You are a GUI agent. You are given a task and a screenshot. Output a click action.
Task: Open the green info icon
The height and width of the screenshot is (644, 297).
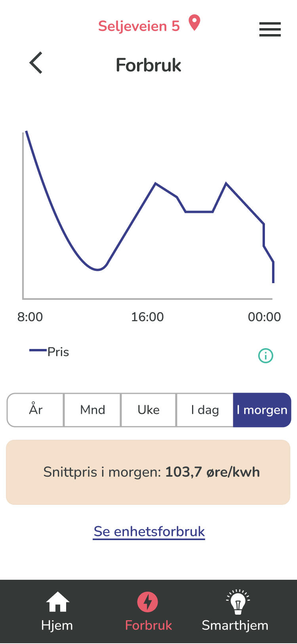266,355
